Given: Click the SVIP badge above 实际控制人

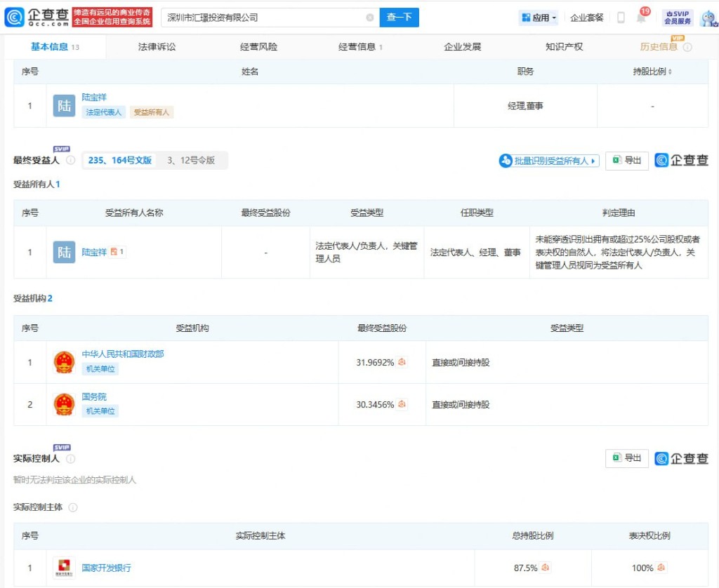Looking at the screenshot, I should point(62,447).
